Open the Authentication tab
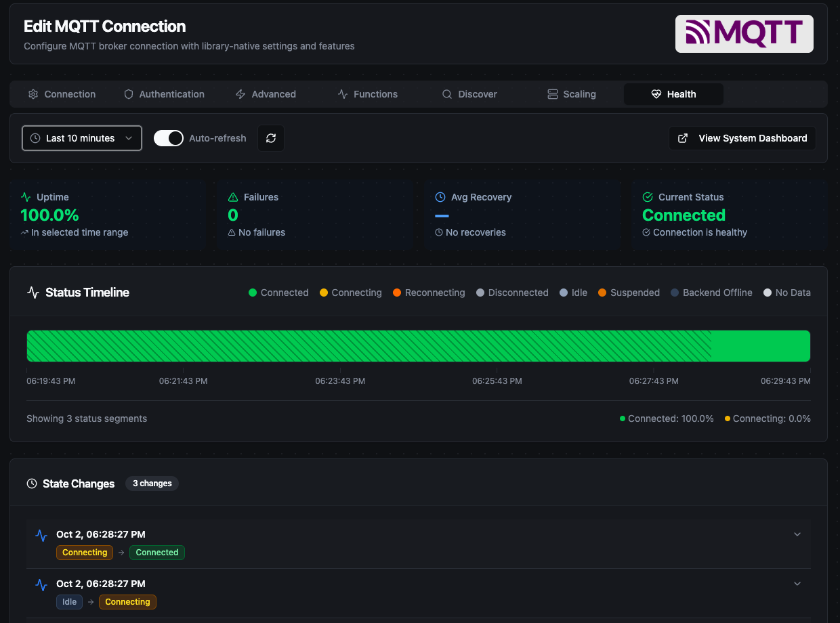This screenshot has width=840, height=623. pyautogui.click(x=164, y=94)
